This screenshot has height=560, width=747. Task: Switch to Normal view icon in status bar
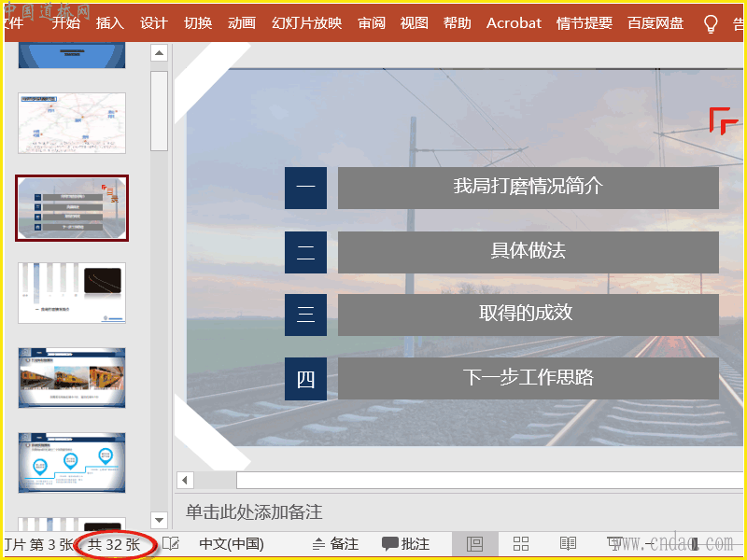click(475, 543)
